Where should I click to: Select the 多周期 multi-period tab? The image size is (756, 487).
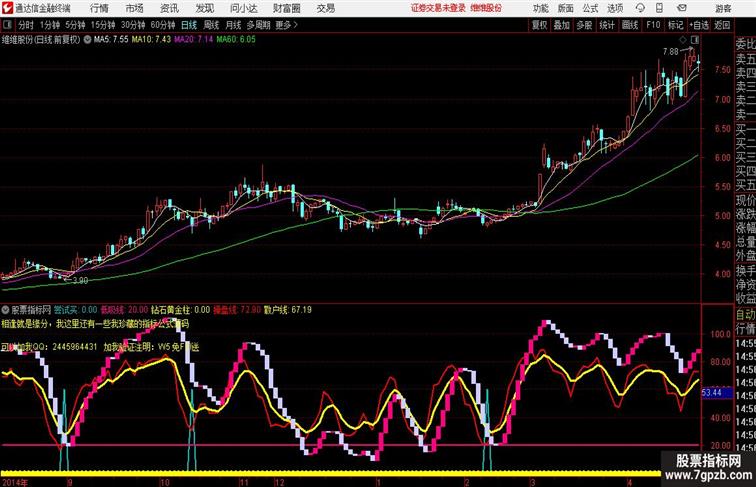pyautogui.click(x=258, y=25)
